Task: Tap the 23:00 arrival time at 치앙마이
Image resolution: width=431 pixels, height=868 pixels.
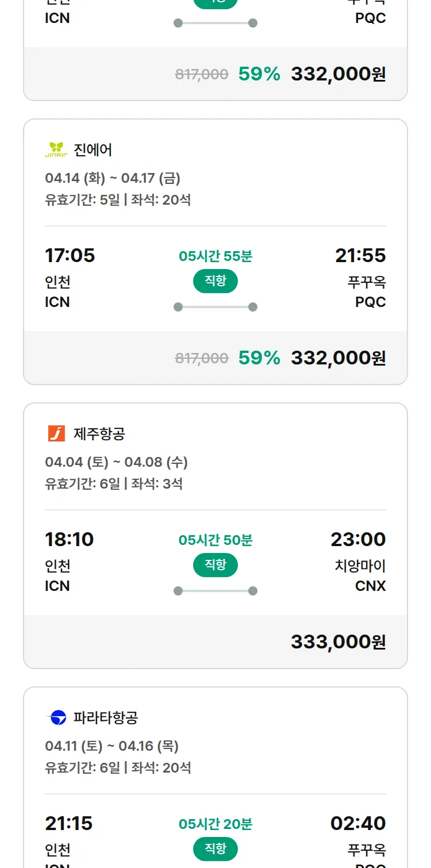Action: (358, 539)
